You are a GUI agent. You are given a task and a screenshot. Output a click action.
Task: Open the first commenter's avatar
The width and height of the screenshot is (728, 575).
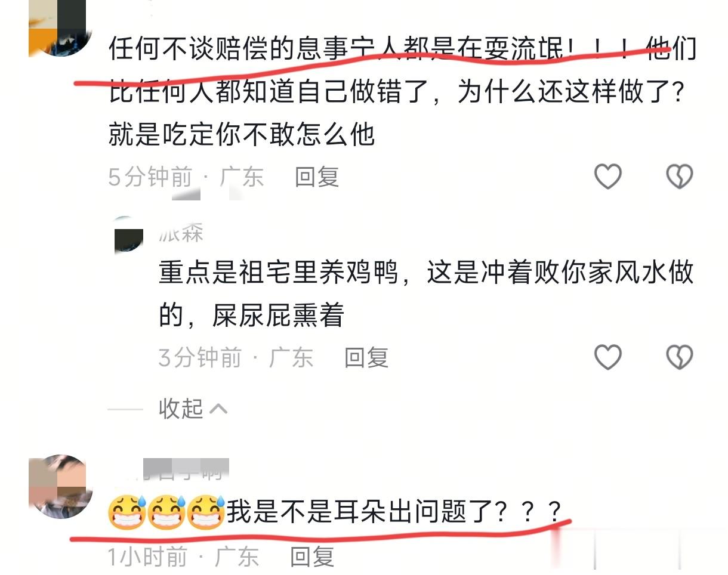coord(60,28)
